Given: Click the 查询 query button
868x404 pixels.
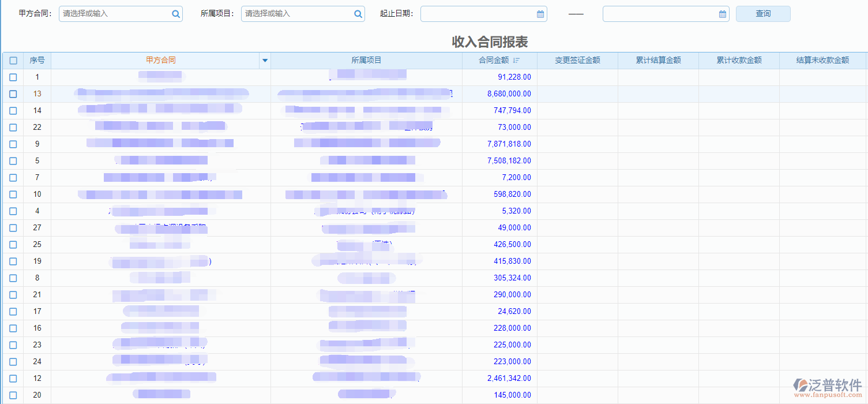Looking at the screenshot, I should tap(762, 13).
